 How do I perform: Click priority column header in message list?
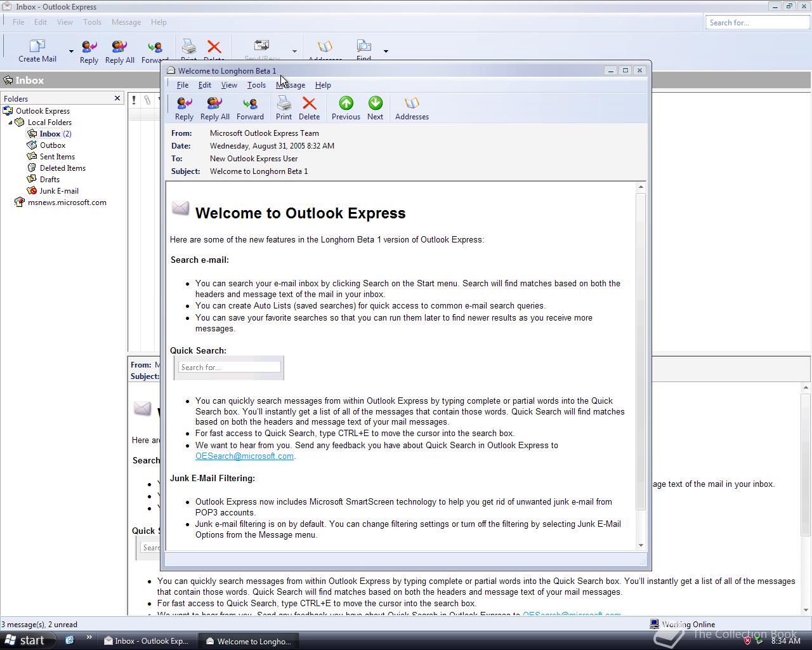click(134, 100)
